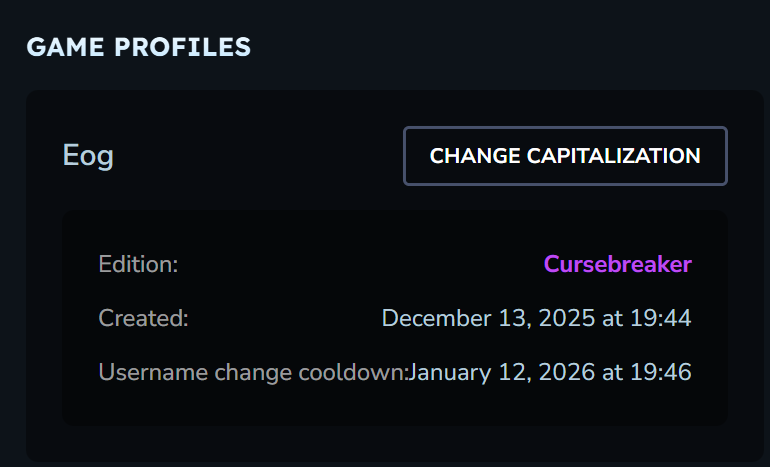Click the word PROFILES in the heading
770x467 pixels.
[178, 46]
